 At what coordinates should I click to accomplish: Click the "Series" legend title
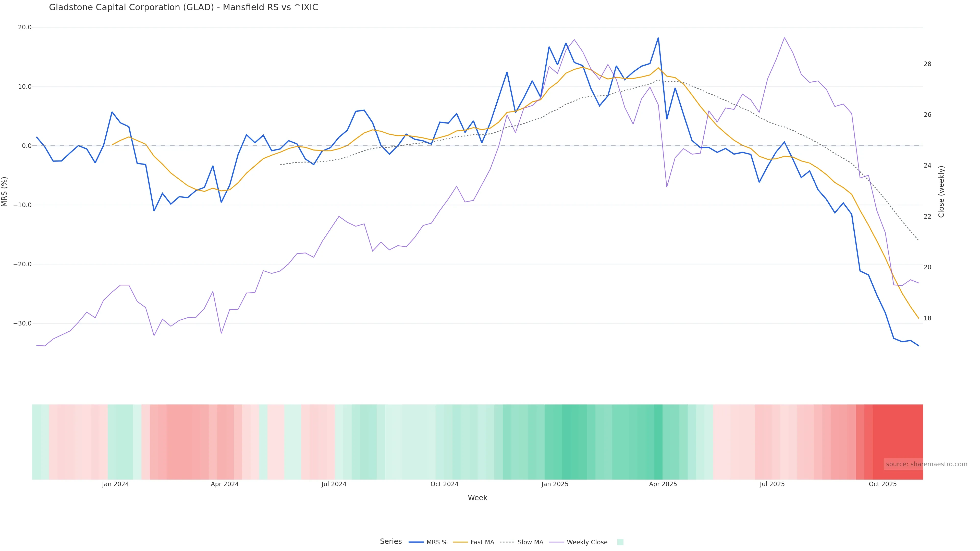click(x=391, y=542)
